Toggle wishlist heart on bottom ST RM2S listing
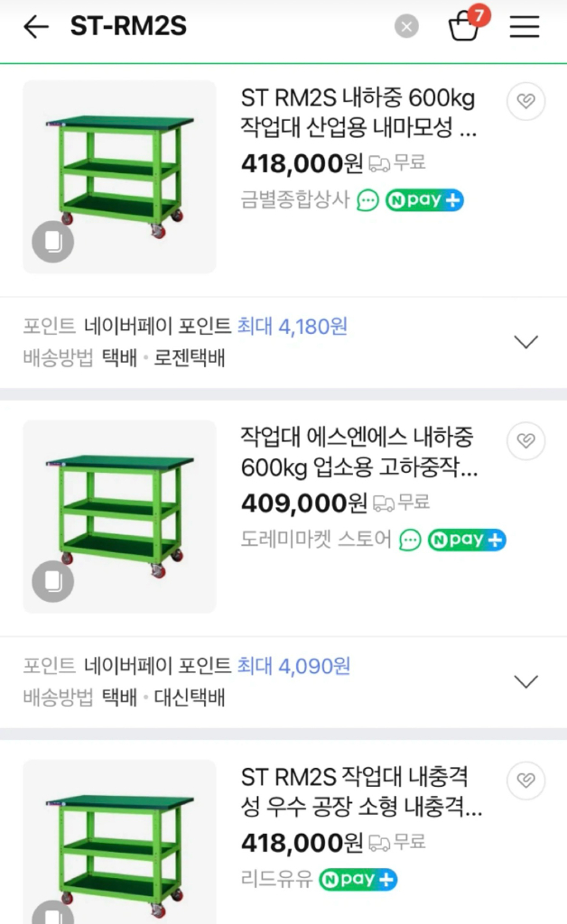 click(x=525, y=781)
